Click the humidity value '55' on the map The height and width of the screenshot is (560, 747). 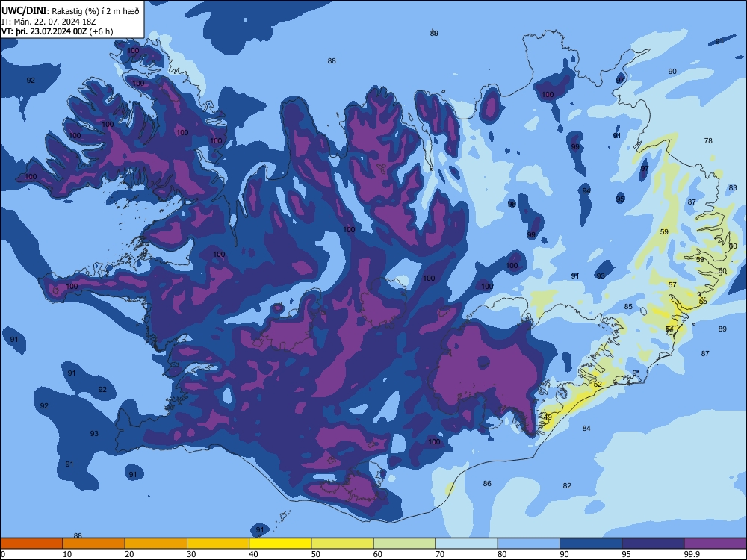point(703,302)
